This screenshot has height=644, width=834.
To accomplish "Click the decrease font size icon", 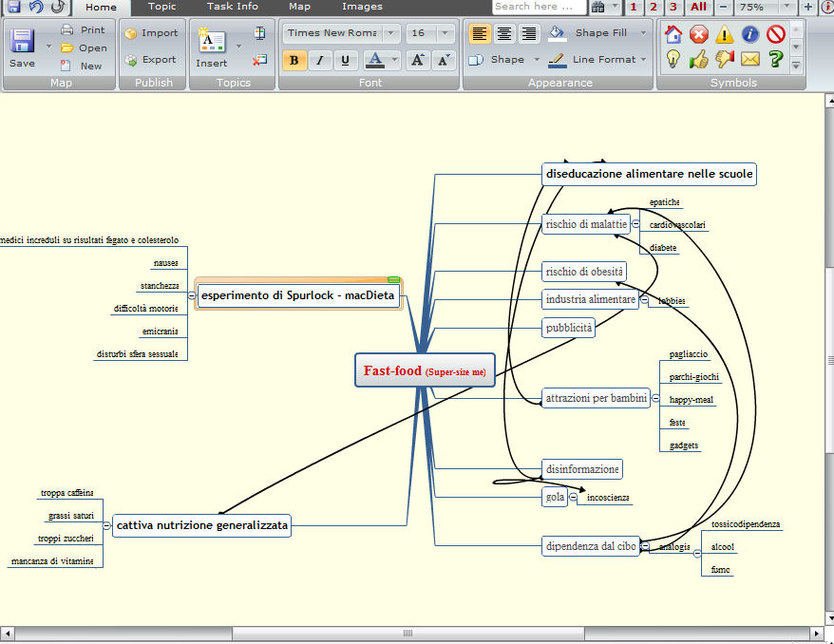I will (444, 60).
